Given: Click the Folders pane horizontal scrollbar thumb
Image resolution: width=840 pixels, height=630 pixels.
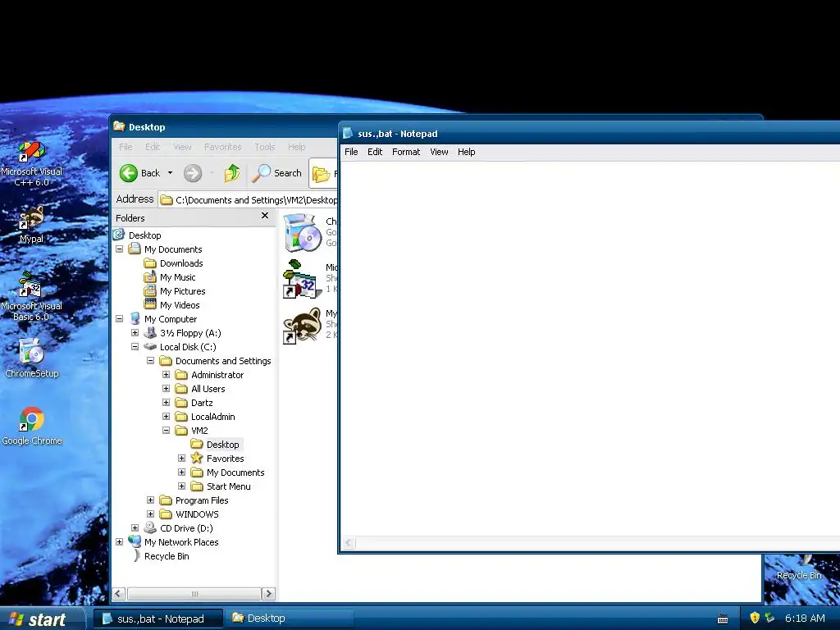Looking at the screenshot, I should click(x=194, y=594).
